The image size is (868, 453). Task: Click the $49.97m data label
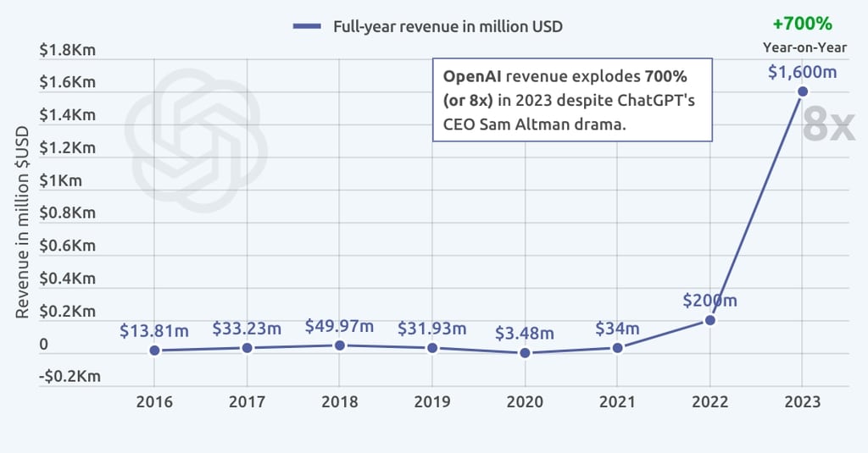pos(339,326)
